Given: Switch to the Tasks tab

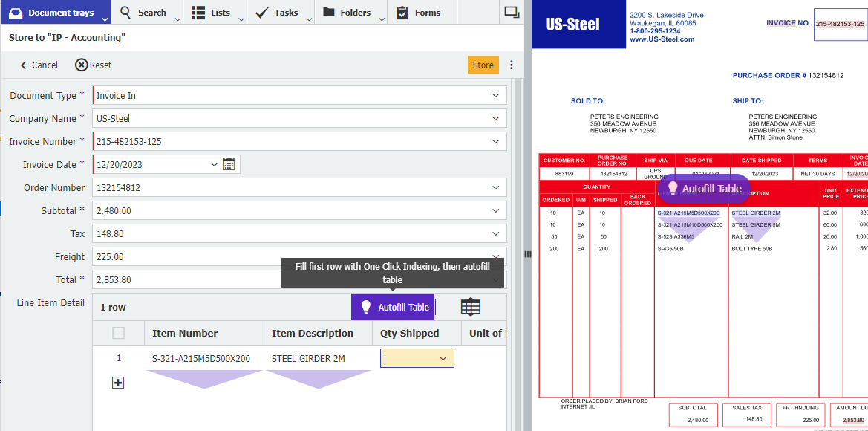Looking at the screenshot, I should pyautogui.click(x=277, y=12).
